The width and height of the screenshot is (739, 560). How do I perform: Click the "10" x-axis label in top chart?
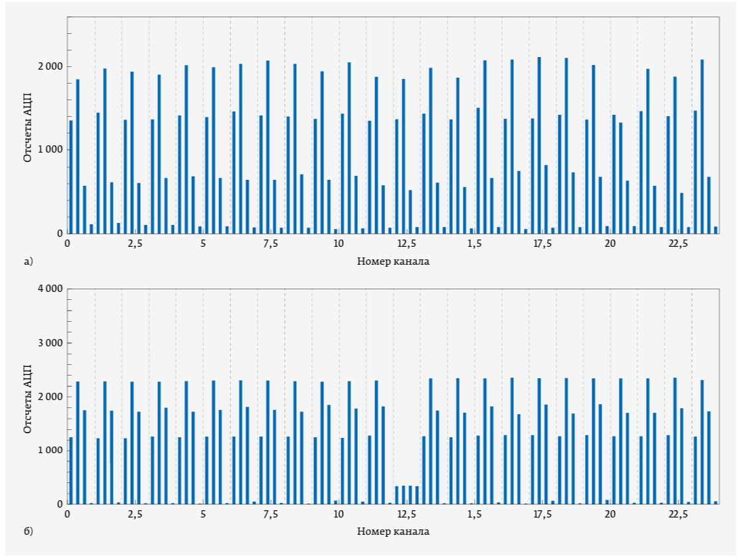click(x=339, y=244)
